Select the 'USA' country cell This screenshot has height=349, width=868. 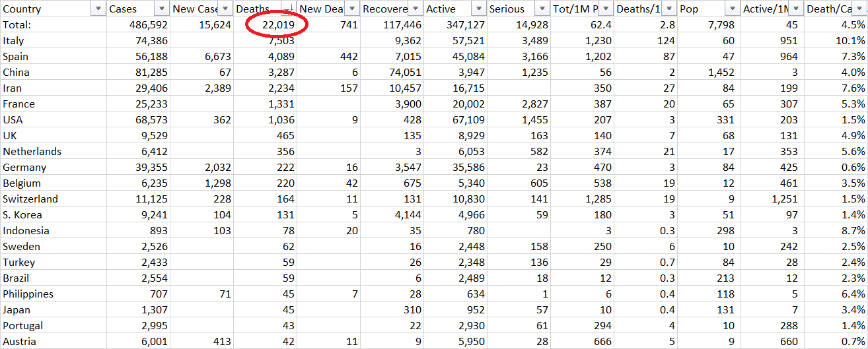pyautogui.click(x=54, y=119)
